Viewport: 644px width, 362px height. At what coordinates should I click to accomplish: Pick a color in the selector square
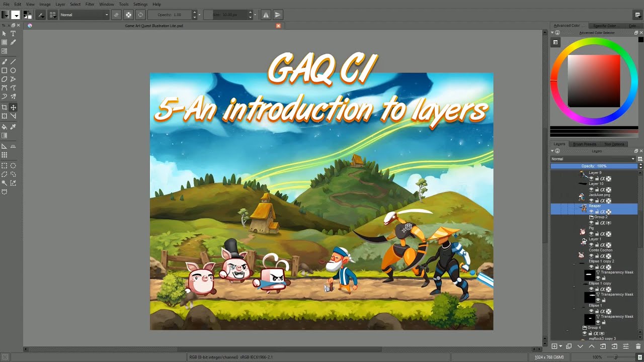[x=594, y=81]
